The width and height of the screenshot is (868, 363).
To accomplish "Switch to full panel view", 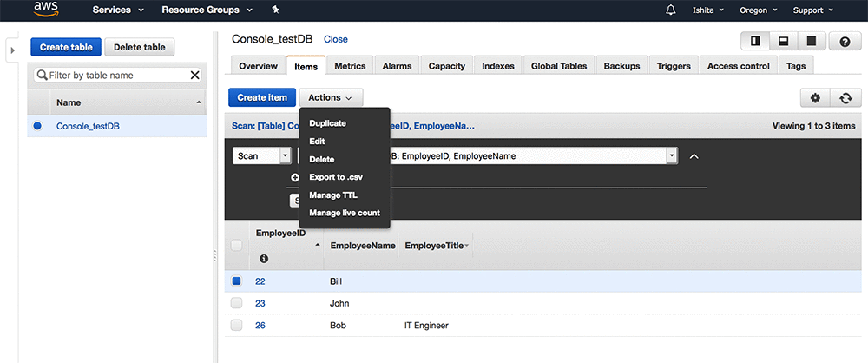I will [x=812, y=41].
